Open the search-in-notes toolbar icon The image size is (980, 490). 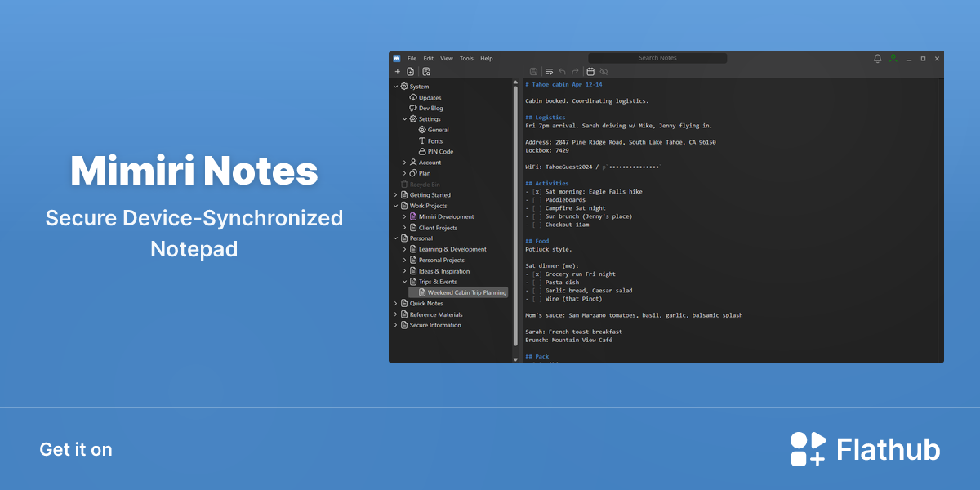426,72
